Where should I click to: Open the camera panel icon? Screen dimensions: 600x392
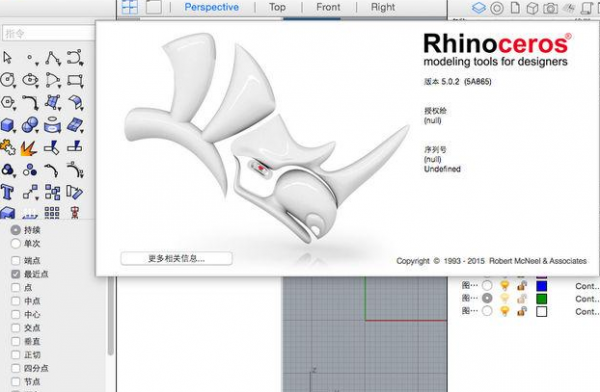pyautogui.click(x=550, y=8)
